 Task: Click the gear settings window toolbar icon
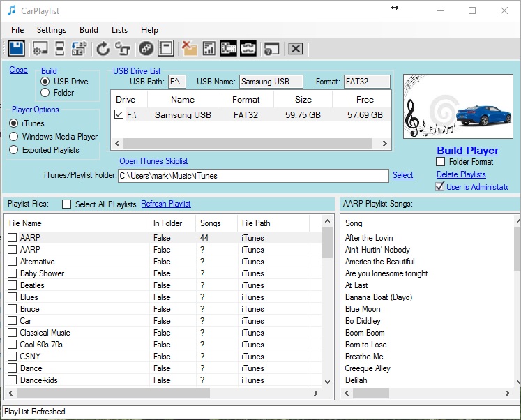(40, 48)
